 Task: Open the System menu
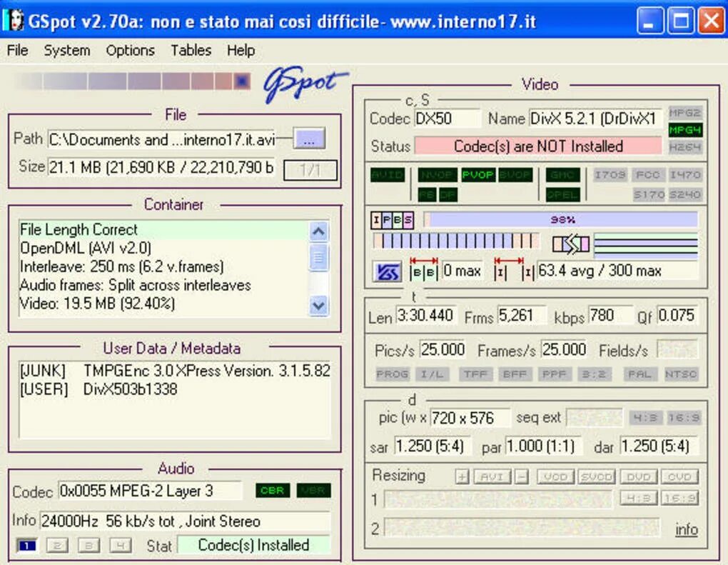coord(67,50)
